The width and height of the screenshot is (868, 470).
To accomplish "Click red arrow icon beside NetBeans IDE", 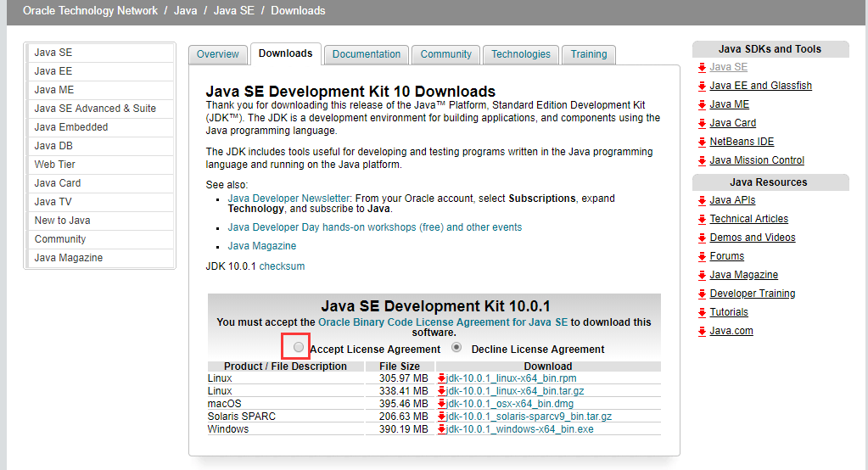I will point(702,143).
